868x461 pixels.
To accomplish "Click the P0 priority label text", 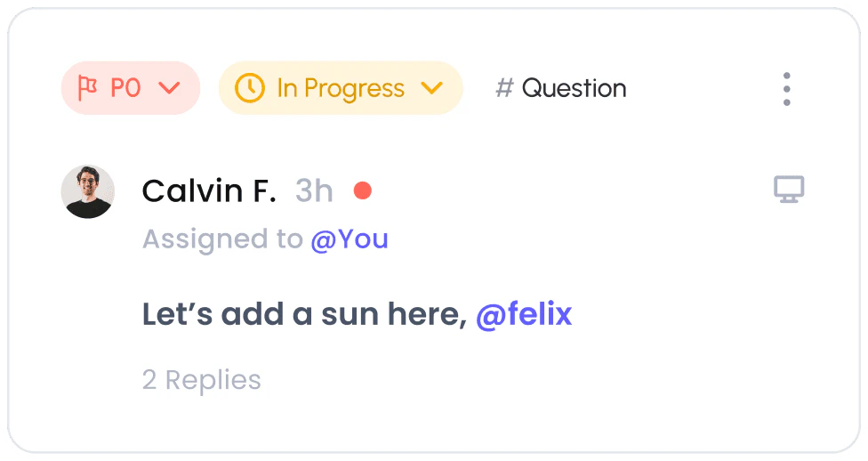I will (125, 88).
